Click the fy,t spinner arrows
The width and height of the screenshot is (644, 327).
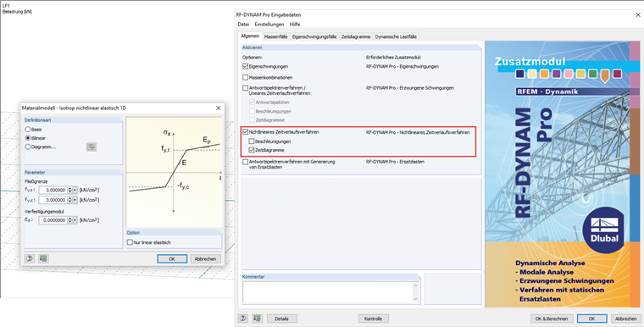tap(69, 190)
